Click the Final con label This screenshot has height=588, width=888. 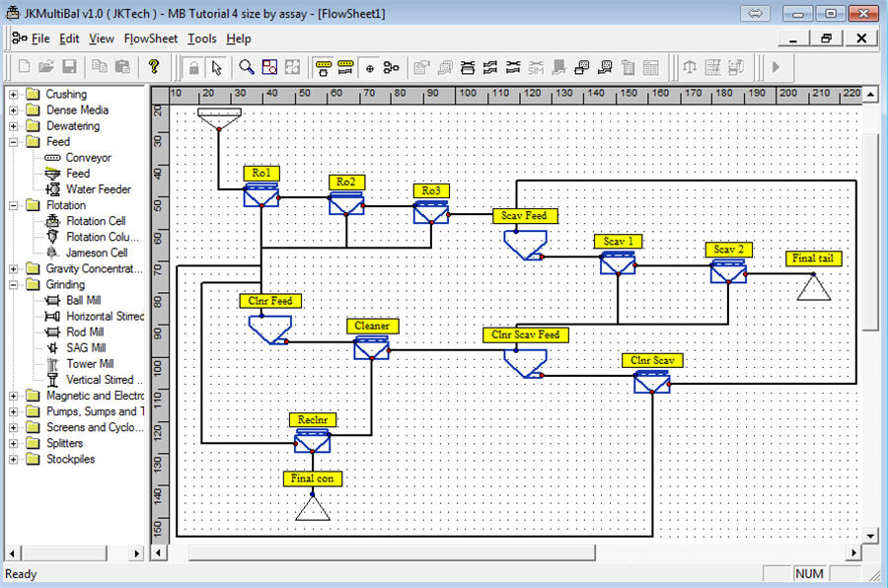click(x=315, y=478)
